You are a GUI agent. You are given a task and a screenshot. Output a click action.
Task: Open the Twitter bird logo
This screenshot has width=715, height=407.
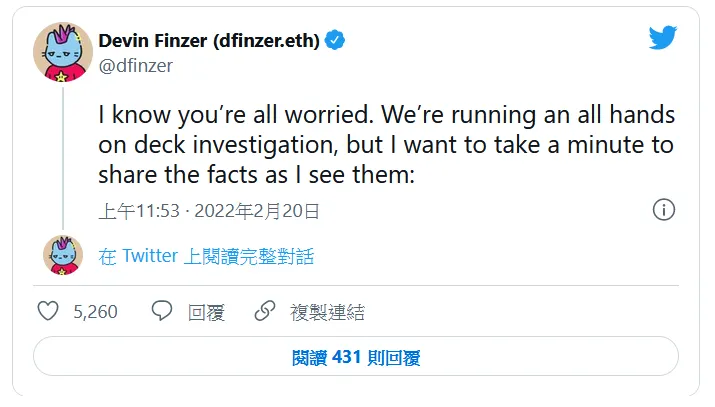click(663, 38)
